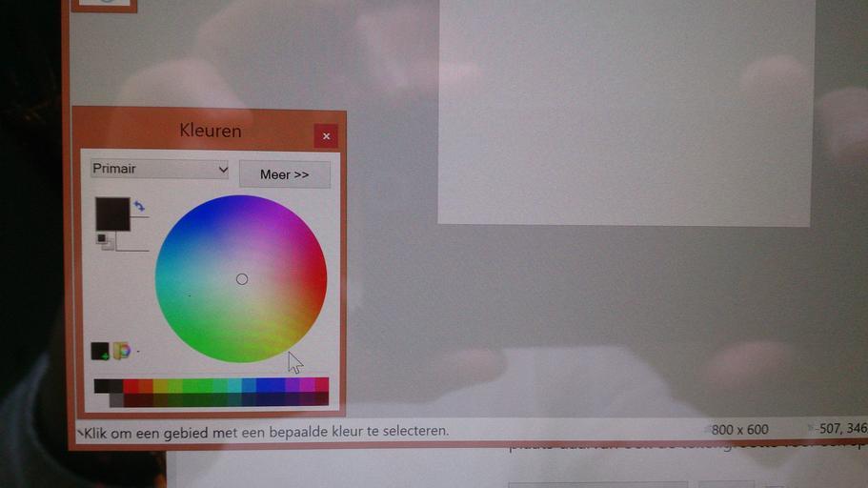The image size is (868, 488).
Task: Select the black primary color swatch
Action: point(112,213)
